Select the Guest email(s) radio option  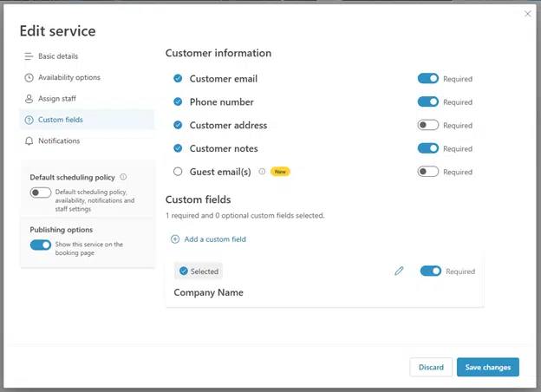pyautogui.click(x=178, y=172)
